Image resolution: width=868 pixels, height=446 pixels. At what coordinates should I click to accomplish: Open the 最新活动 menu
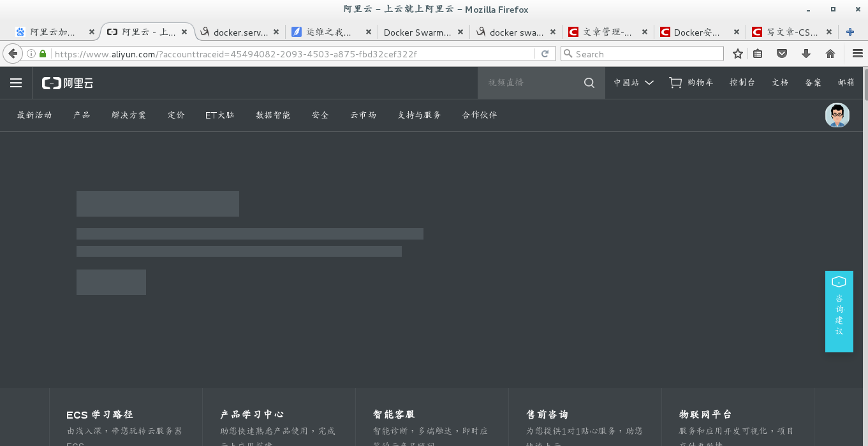pyautogui.click(x=34, y=115)
